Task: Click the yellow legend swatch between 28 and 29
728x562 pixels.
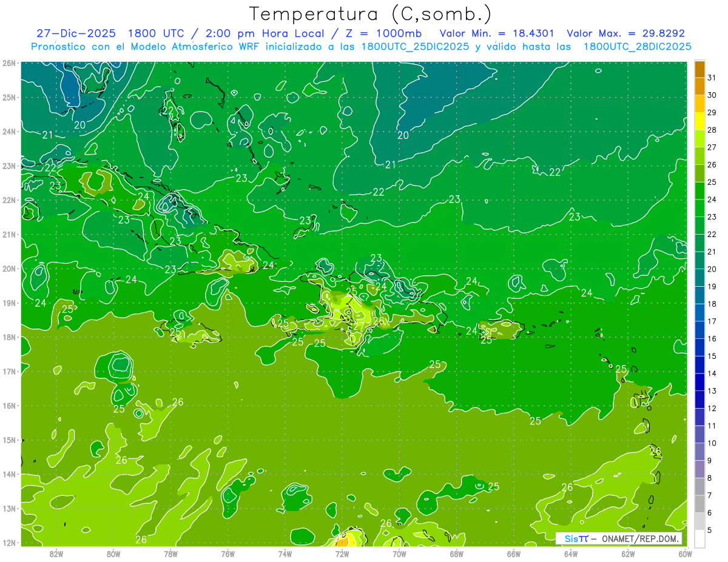Action: coord(699,121)
